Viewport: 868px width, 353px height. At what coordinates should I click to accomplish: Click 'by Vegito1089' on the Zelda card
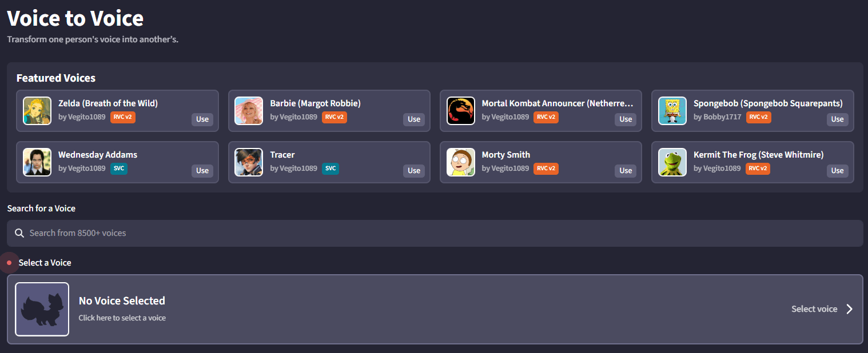(x=82, y=117)
